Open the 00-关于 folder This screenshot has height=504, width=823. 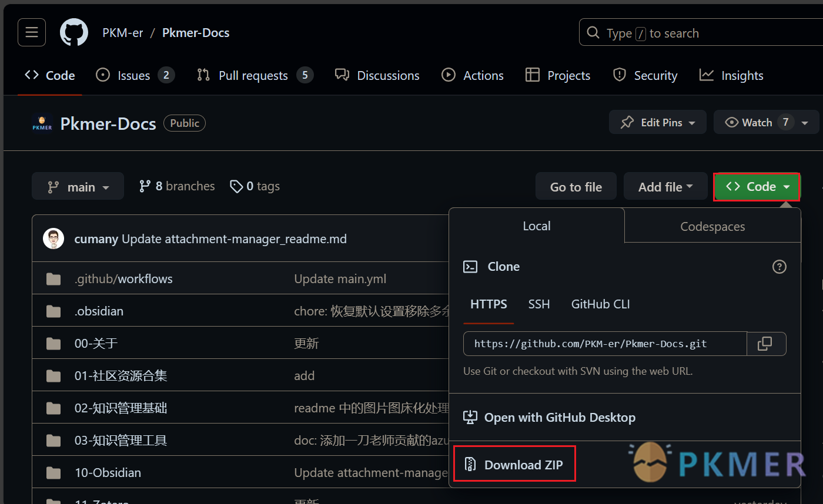coord(96,343)
